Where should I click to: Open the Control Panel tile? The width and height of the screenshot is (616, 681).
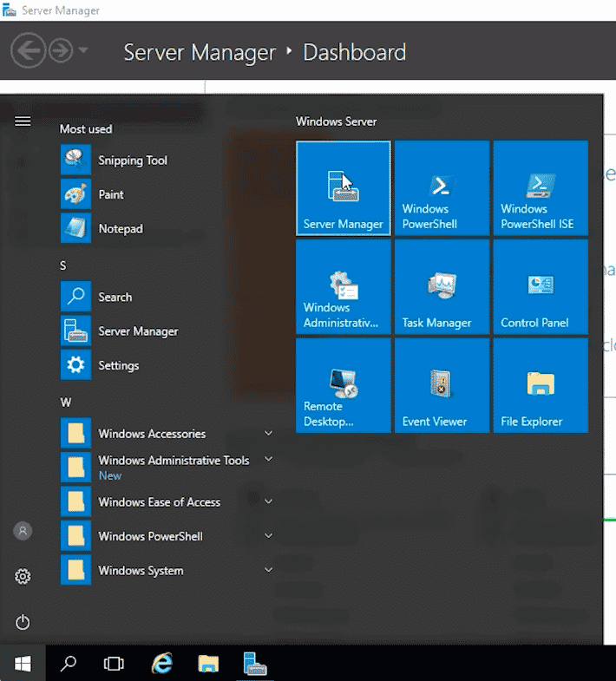[x=540, y=286]
